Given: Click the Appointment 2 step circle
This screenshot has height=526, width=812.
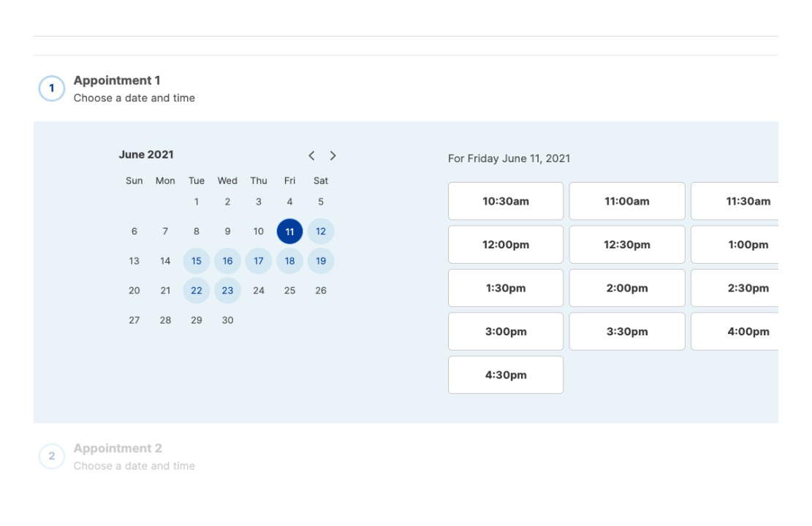Looking at the screenshot, I should (52, 457).
